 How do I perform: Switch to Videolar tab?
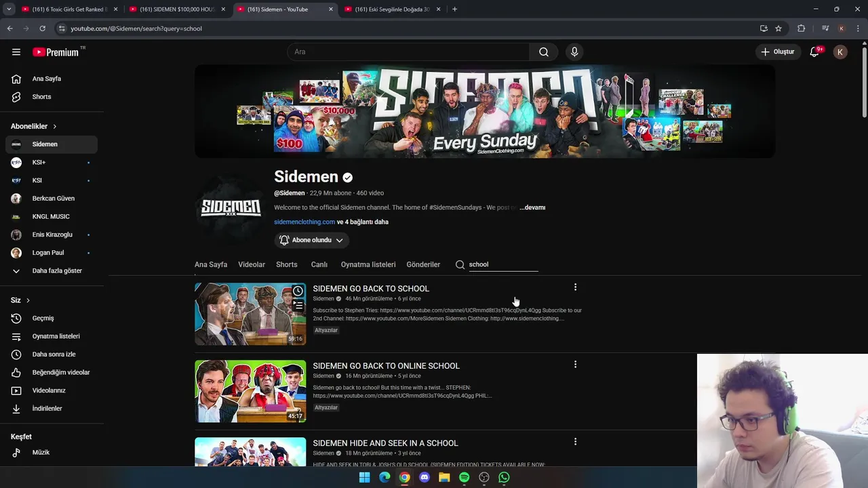[x=252, y=264]
